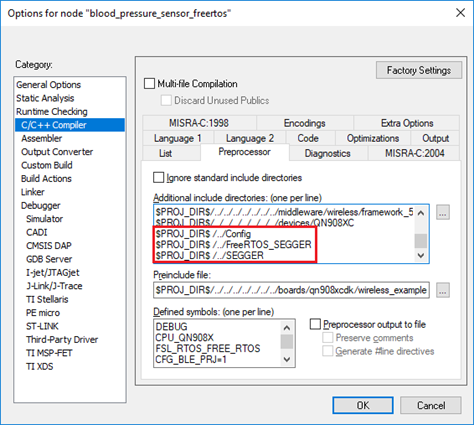Click include directories scrollbar thumb

(421, 241)
